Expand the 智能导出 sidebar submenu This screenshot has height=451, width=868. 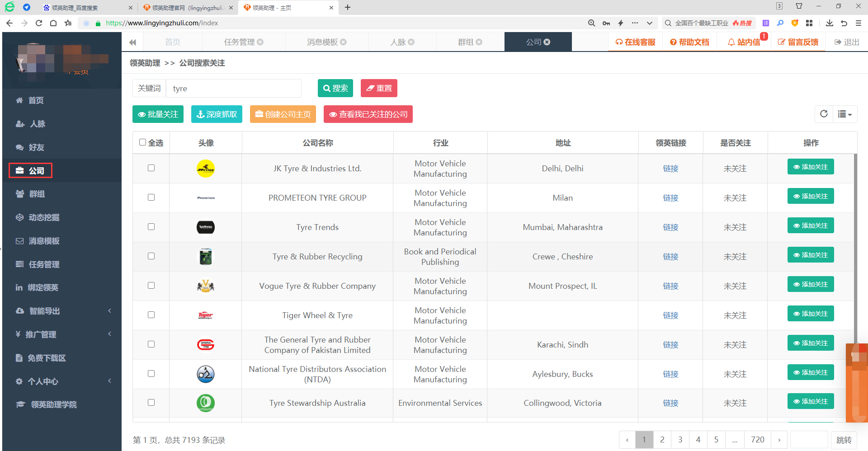[63, 311]
